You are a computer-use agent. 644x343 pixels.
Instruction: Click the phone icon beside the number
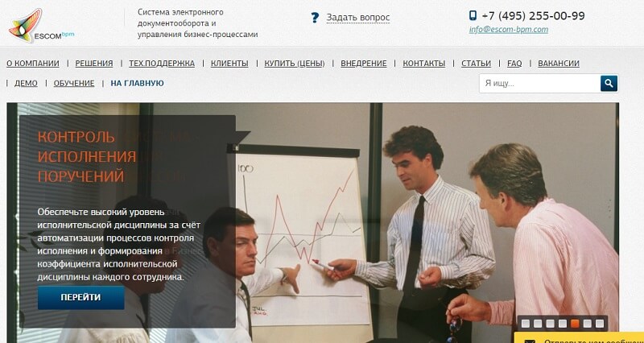(x=473, y=15)
